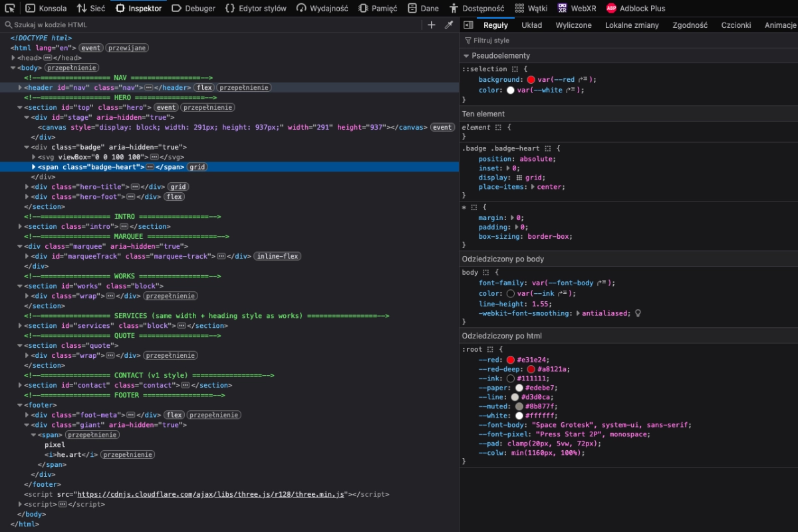Toggle grid overlay icon beside display: grid
798x532 pixels.
[519, 178]
